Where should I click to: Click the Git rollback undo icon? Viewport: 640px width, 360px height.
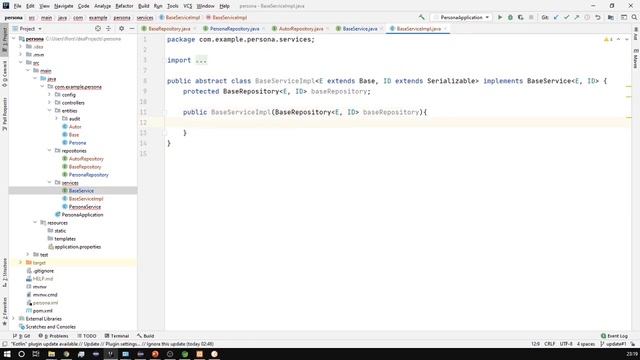[x=598, y=18]
